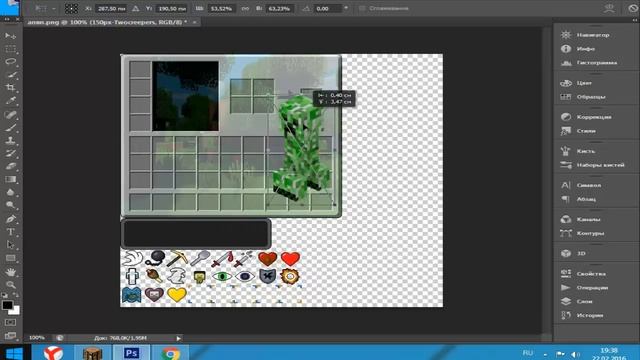This screenshot has width=640, height=360.
Task: Select the Quick Selection tool
Action: click(x=10, y=75)
